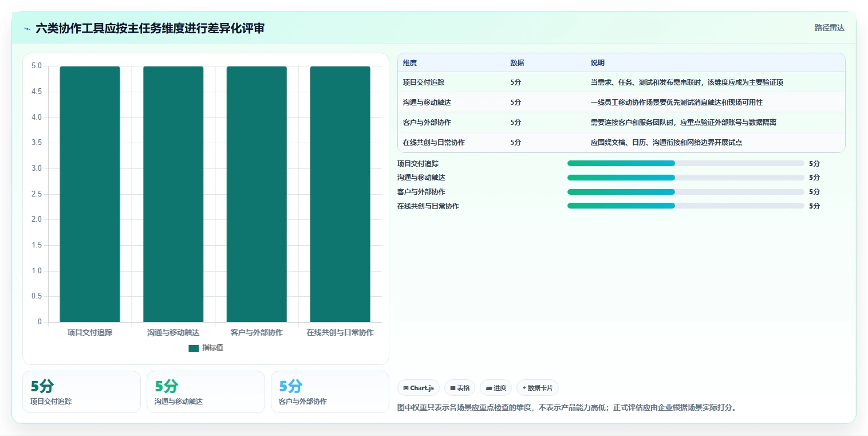Select the 数据 column header
The image size is (868, 436).
(x=517, y=63)
